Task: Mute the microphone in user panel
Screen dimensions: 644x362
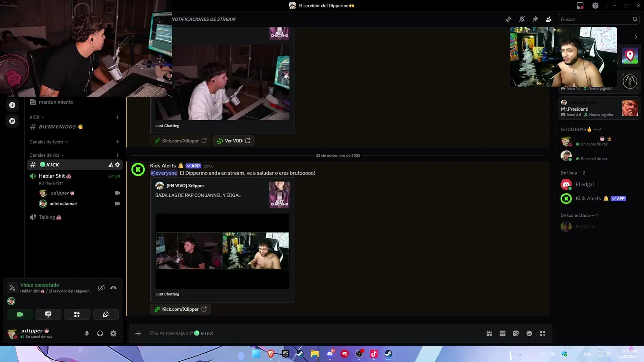Action: coord(87,333)
